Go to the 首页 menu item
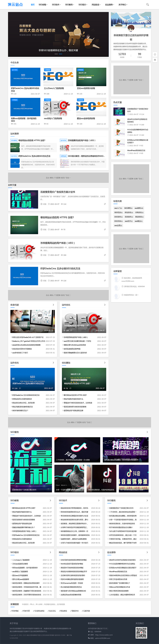 coord(33,5)
